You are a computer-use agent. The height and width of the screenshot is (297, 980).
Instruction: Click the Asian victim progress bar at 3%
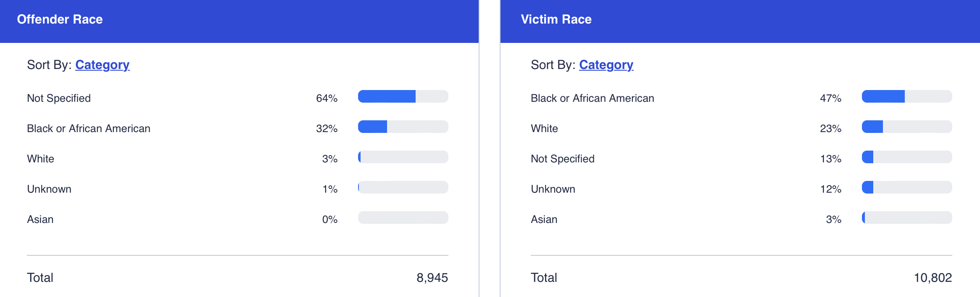pos(906,217)
